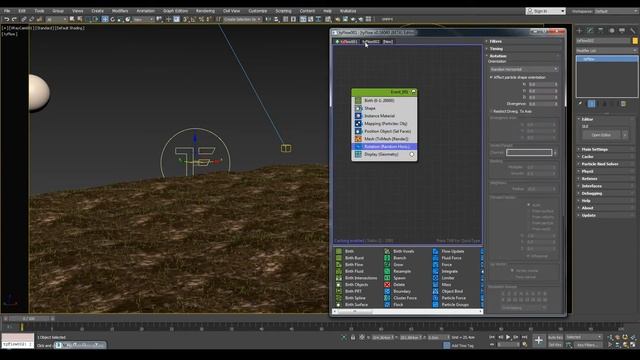Select the Shape operator row in Event_001
This screenshot has width=640, height=360.
[384, 108]
